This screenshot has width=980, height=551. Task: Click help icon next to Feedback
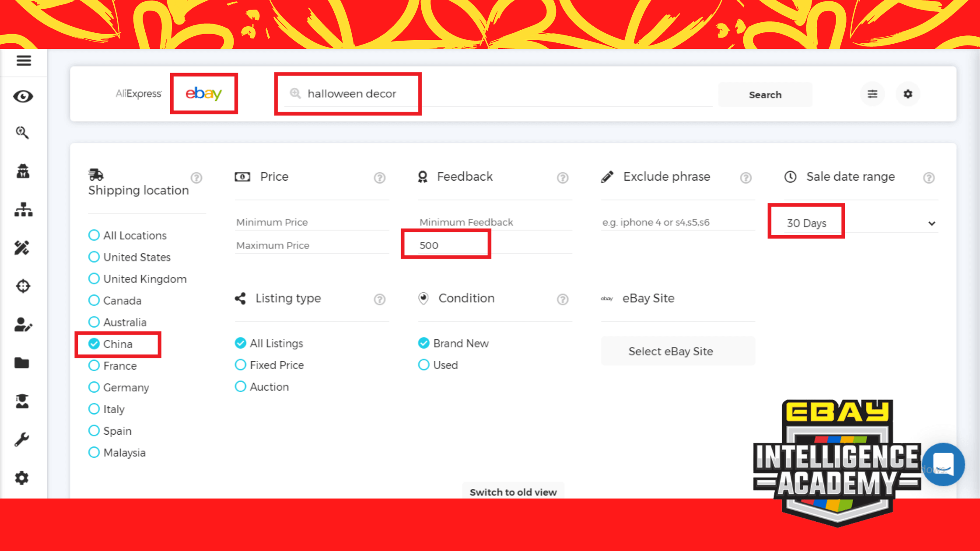563,178
